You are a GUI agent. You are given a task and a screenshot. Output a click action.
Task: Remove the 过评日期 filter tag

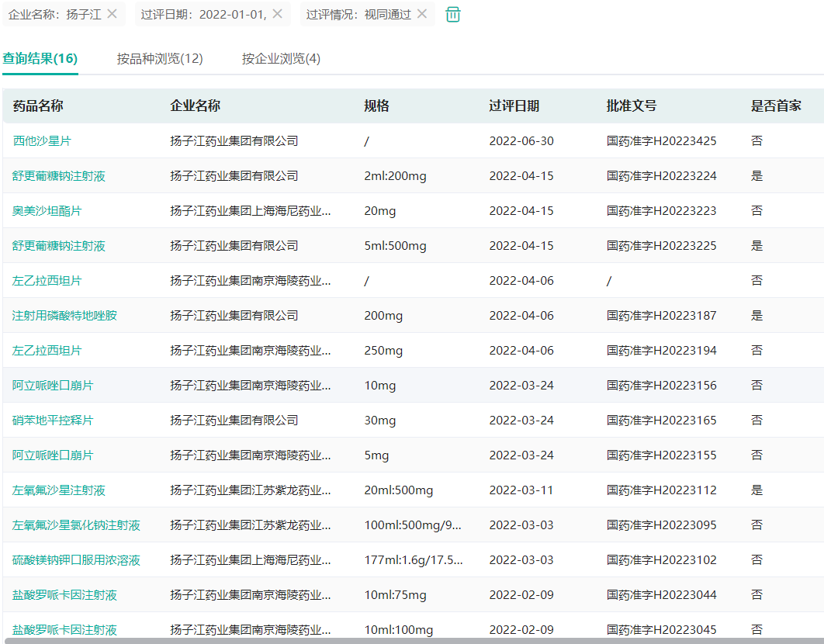coord(277,14)
